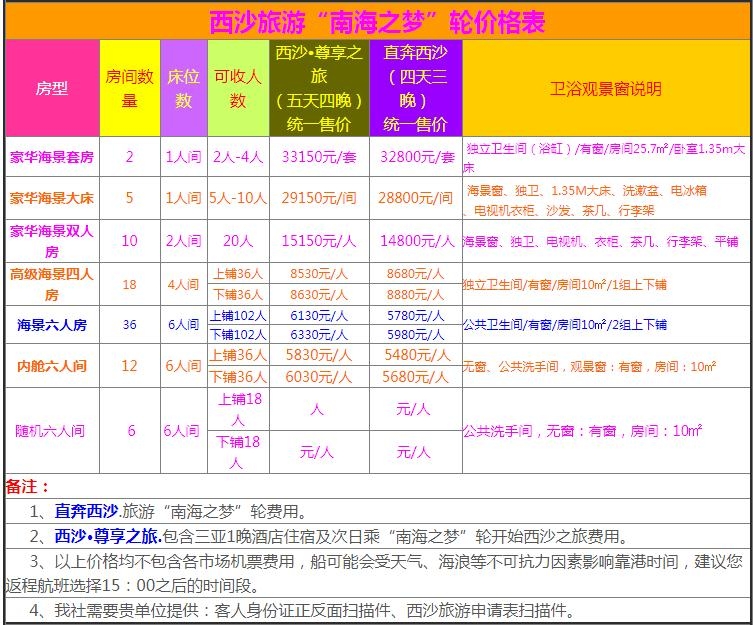
Task: Click the 海景六人房 room type
Action: [52, 325]
